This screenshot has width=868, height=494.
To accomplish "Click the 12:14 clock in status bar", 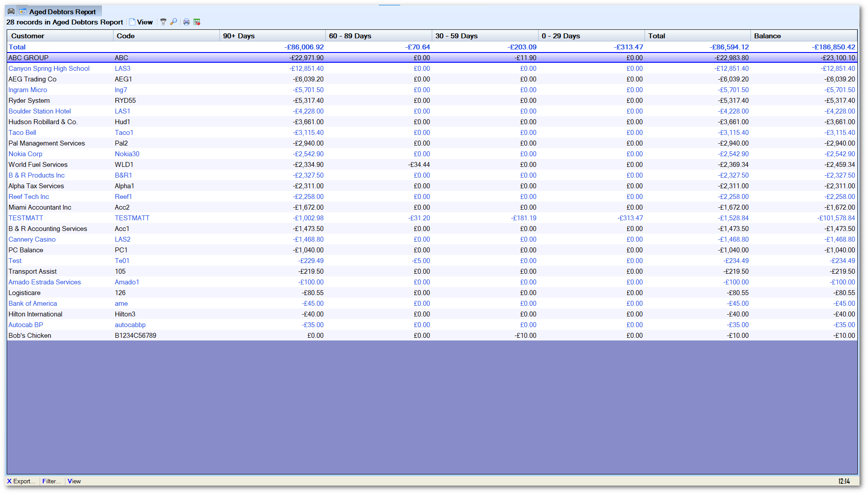I will [x=844, y=481].
